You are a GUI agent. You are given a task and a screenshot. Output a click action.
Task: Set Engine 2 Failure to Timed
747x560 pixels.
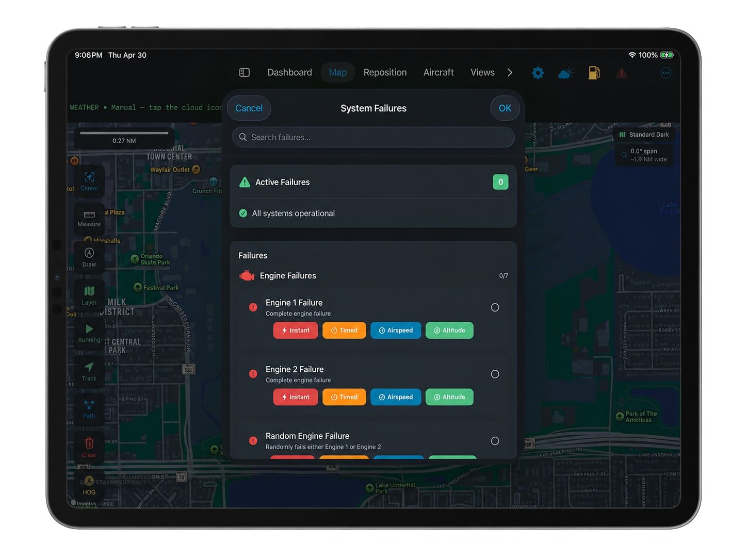pyautogui.click(x=344, y=397)
